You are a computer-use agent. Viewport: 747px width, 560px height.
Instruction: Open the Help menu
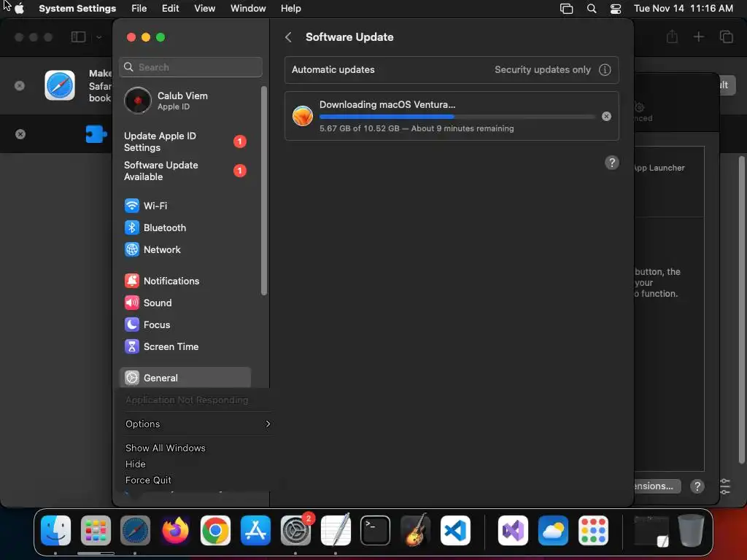[x=290, y=9]
